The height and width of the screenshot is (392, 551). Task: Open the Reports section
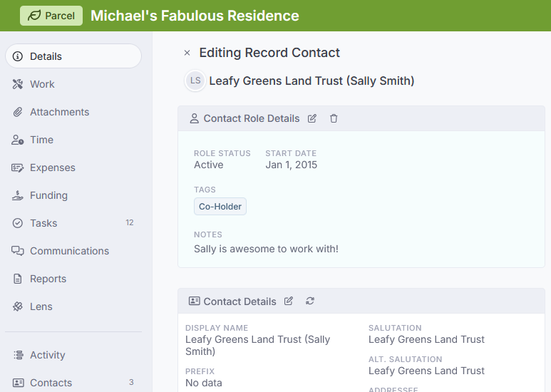click(73, 279)
